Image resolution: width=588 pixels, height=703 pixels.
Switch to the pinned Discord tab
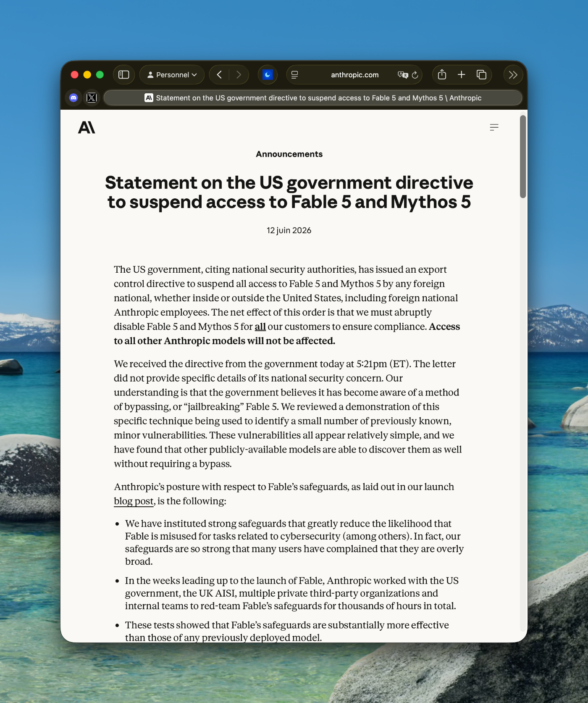[73, 98]
